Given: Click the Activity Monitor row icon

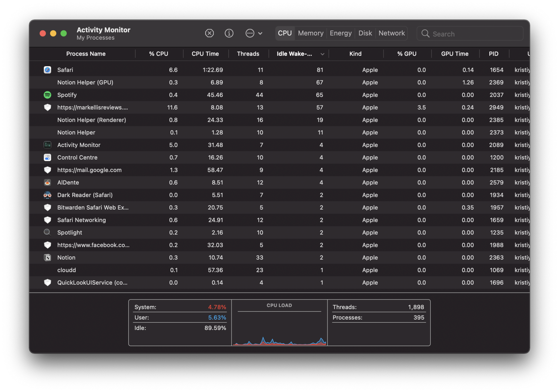Looking at the screenshot, I should tap(48, 145).
